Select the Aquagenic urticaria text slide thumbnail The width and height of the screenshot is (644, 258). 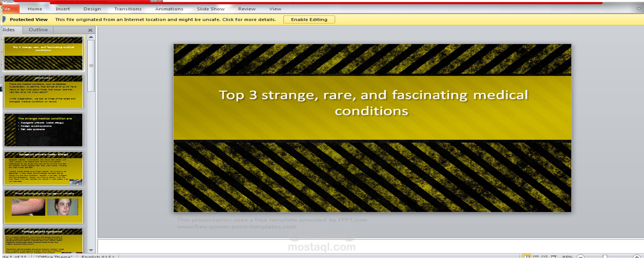click(43, 168)
